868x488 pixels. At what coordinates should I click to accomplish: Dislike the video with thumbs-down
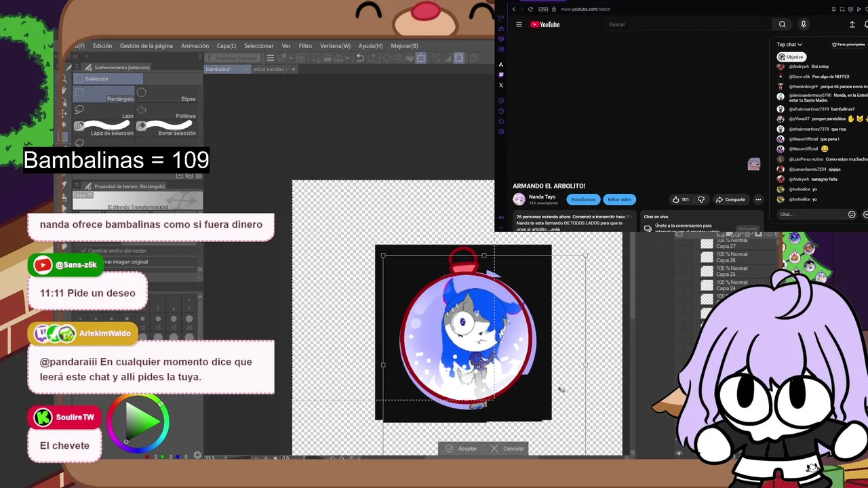click(701, 199)
